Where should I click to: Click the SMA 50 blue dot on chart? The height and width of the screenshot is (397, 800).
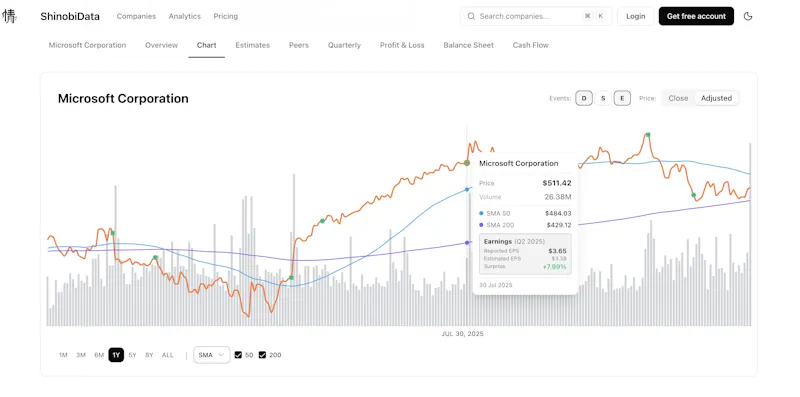(467, 189)
